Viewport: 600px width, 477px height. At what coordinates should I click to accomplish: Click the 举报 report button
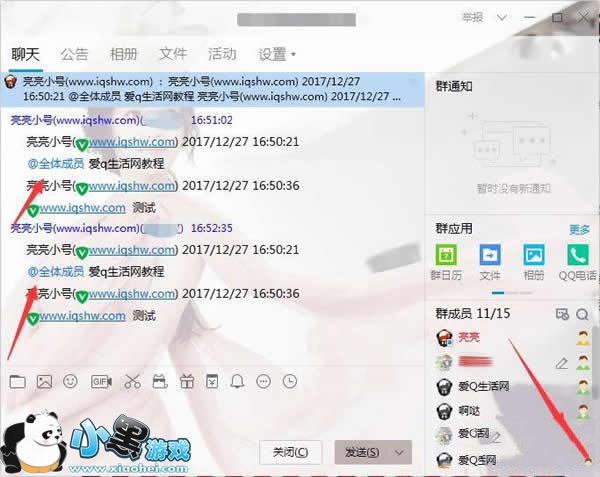(x=473, y=18)
